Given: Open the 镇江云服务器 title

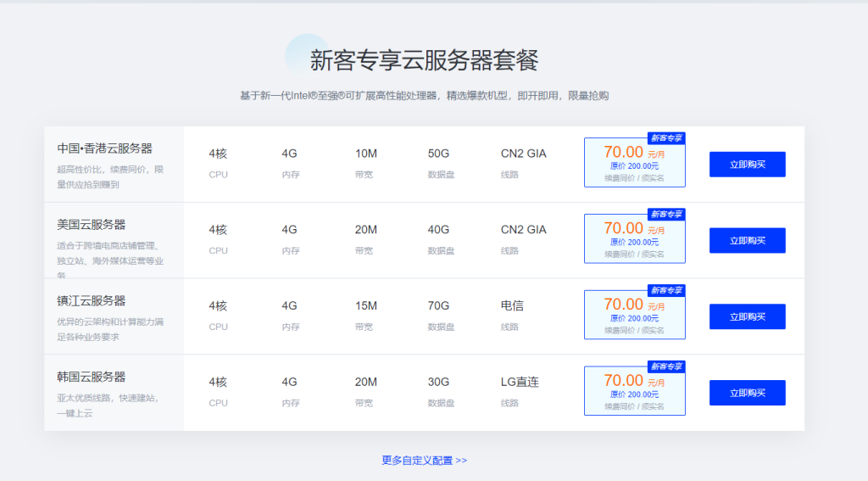Looking at the screenshot, I should pyautogui.click(x=92, y=301).
